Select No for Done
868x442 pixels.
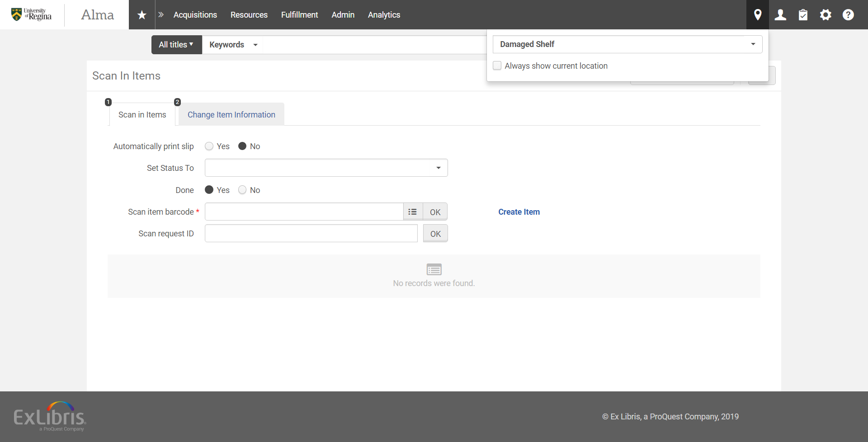[242, 190]
